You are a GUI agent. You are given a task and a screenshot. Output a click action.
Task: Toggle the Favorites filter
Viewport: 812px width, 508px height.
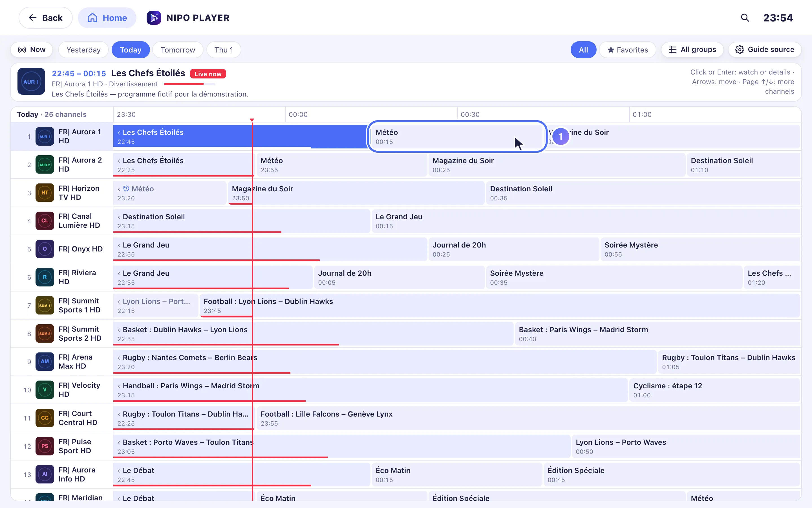627,50
